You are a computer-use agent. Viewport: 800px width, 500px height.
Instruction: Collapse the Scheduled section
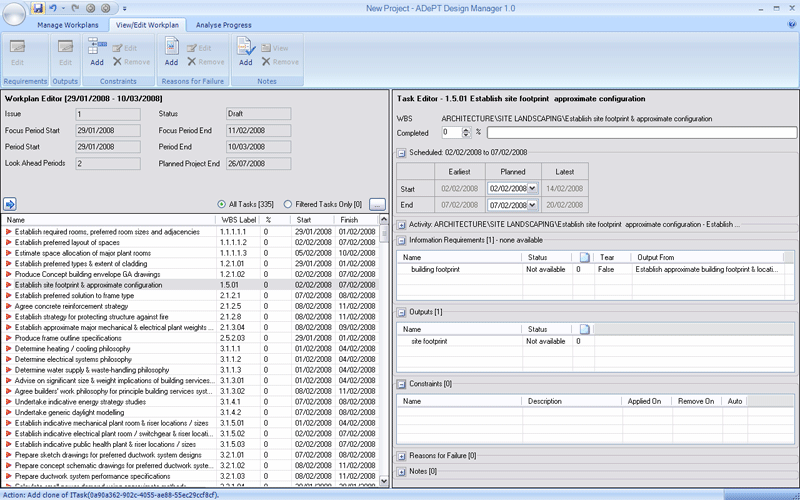[x=401, y=153]
